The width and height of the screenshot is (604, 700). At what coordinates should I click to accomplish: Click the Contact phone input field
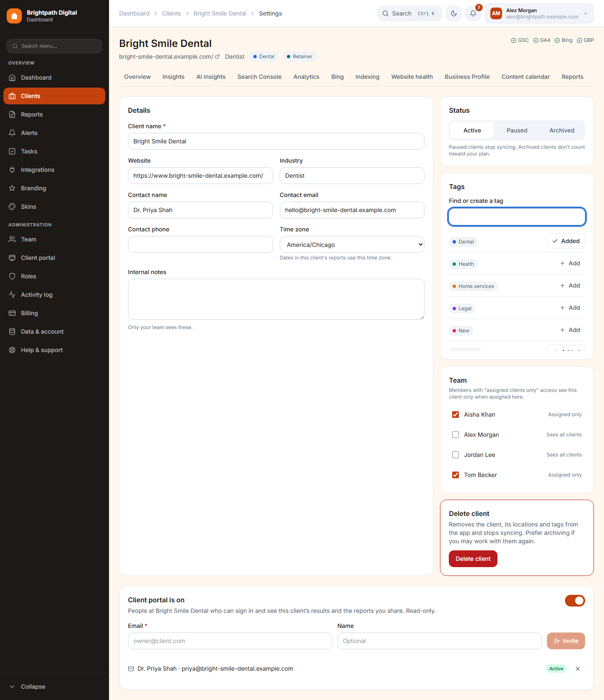pos(200,244)
